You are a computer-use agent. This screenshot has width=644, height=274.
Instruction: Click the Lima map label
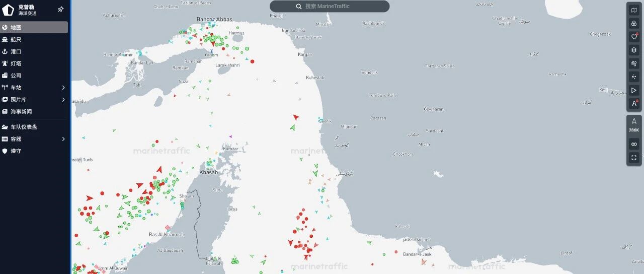click(232, 209)
